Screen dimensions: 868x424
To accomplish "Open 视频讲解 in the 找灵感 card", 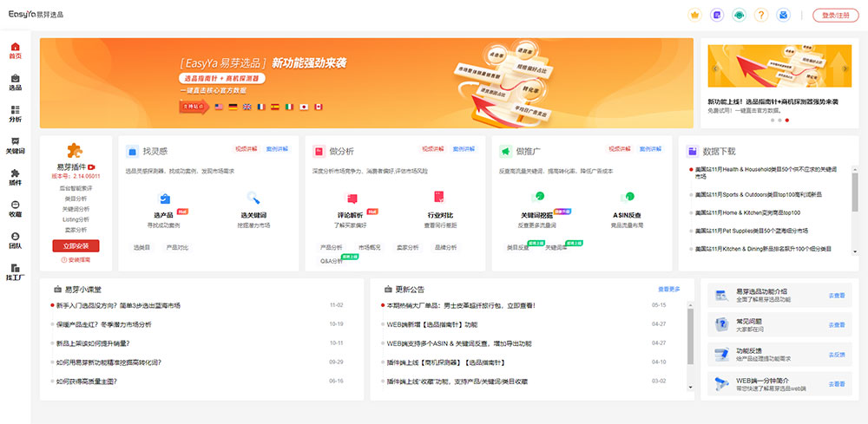I will [246, 149].
